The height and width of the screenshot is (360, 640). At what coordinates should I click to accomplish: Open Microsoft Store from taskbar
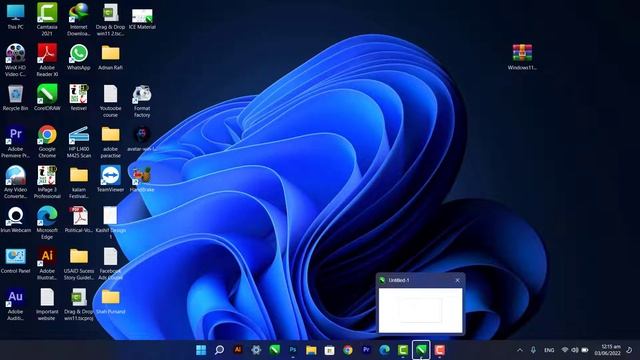click(329, 350)
